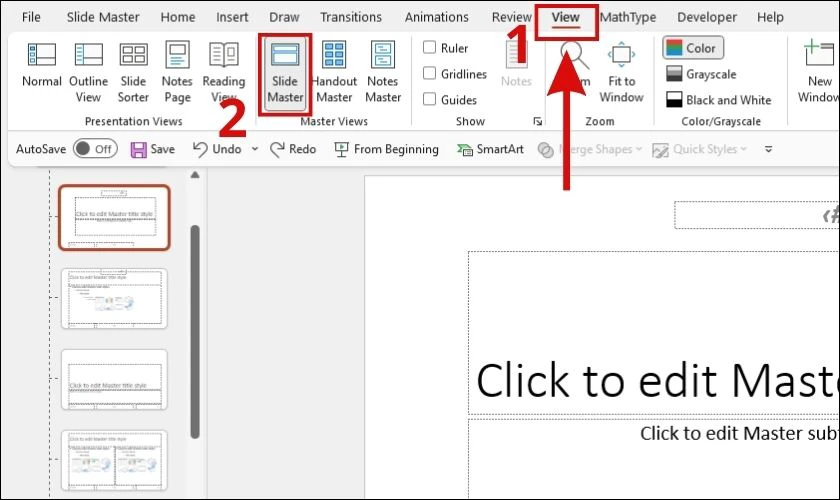Click the Master title placeholder text

pos(658,379)
